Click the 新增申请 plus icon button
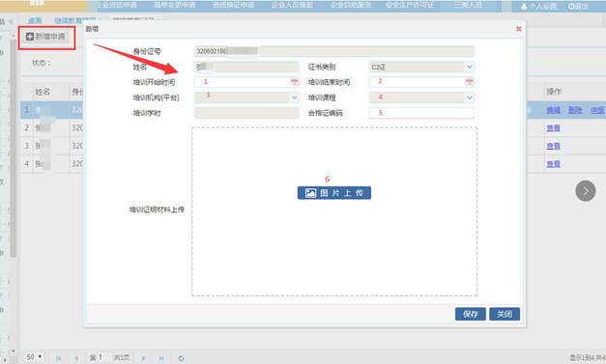The height and width of the screenshot is (364, 606). [46, 37]
